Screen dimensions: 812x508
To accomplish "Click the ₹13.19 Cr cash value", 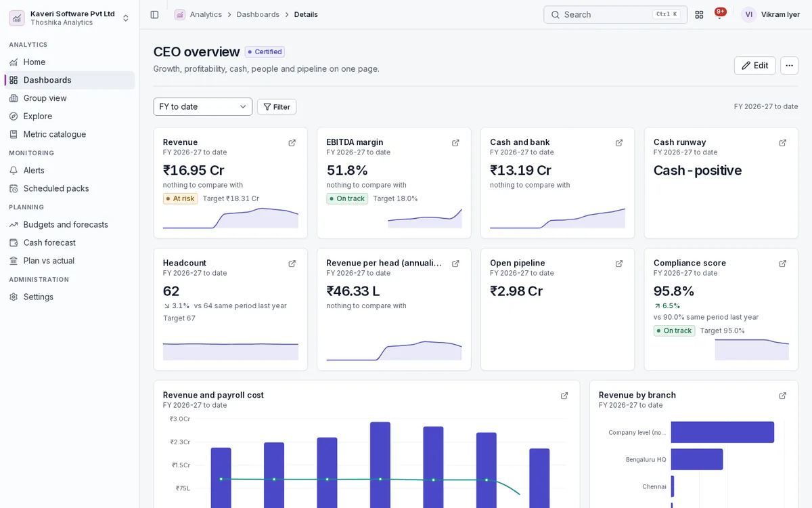I will (520, 170).
